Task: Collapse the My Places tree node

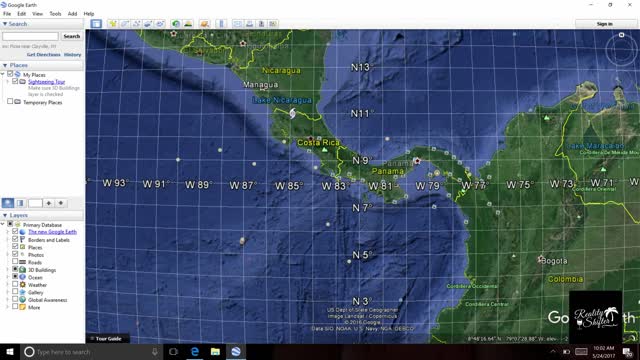Action: [x=3, y=74]
